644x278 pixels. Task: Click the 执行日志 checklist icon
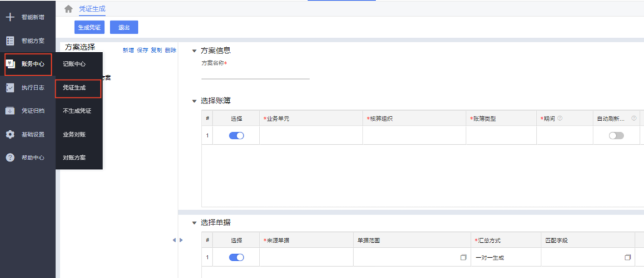(10, 88)
